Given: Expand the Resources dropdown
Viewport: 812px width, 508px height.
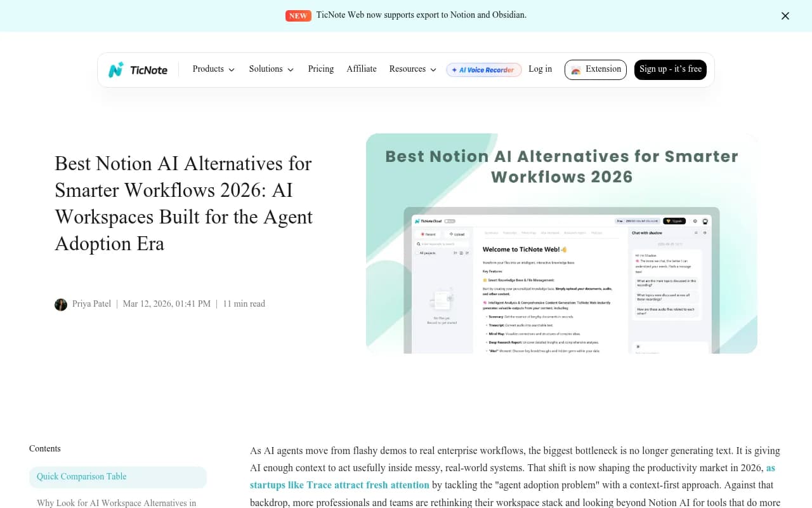Looking at the screenshot, I should point(413,69).
